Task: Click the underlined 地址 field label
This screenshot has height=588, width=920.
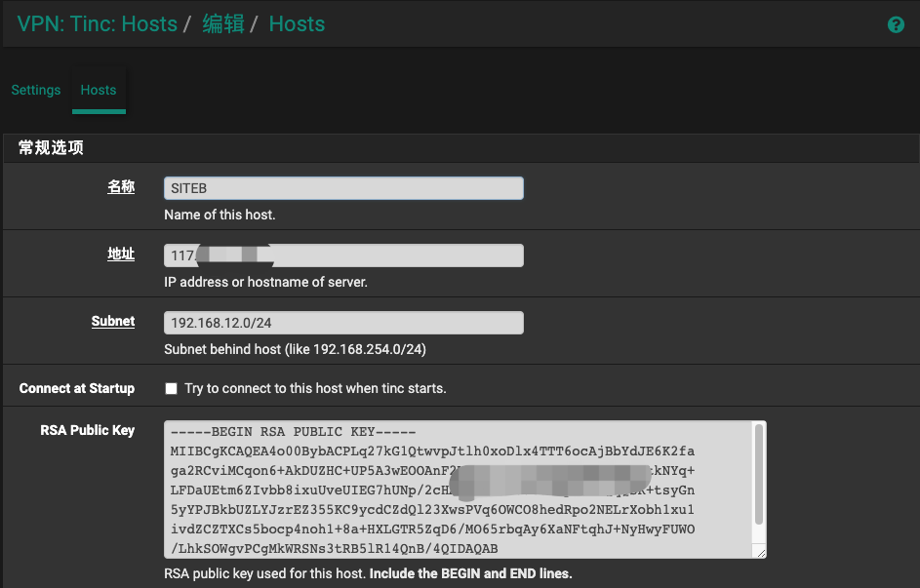Action: coord(121,254)
